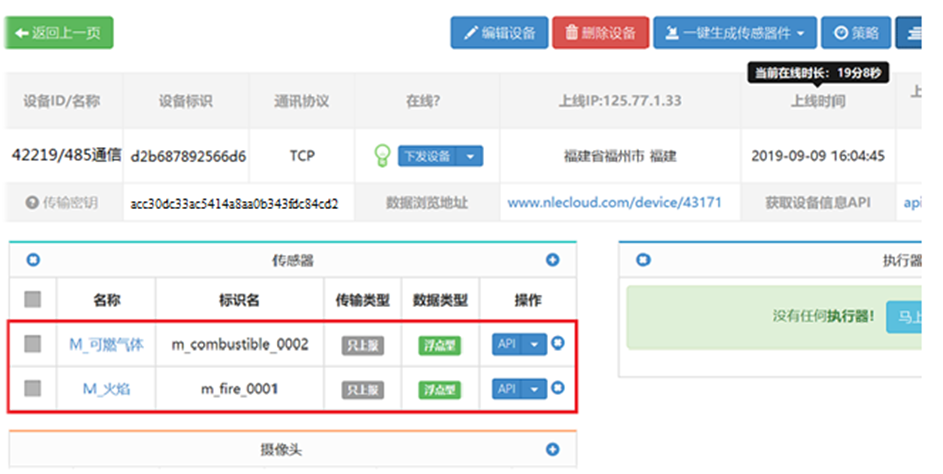Image resolution: width=943 pixels, height=474 pixels.
Task: Expand the 下发设备 dropdown arrow
Action: pyautogui.click(x=470, y=156)
